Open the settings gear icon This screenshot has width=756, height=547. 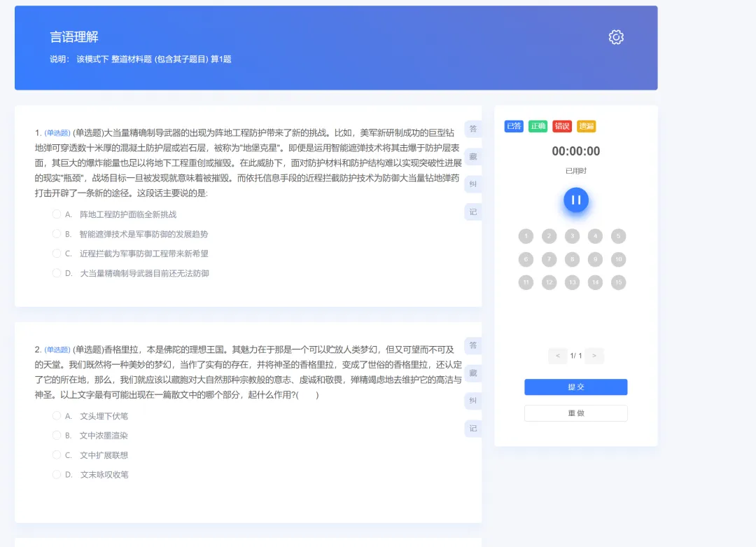(x=616, y=37)
